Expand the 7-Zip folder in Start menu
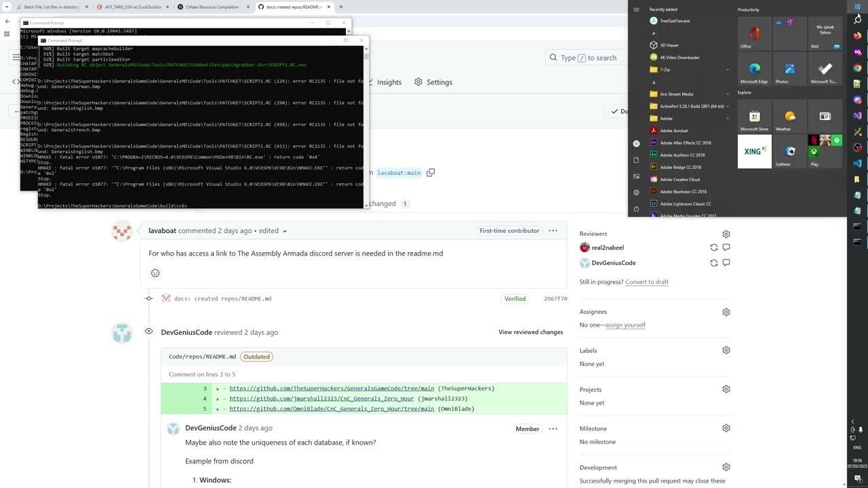The image size is (868, 488). point(727,70)
